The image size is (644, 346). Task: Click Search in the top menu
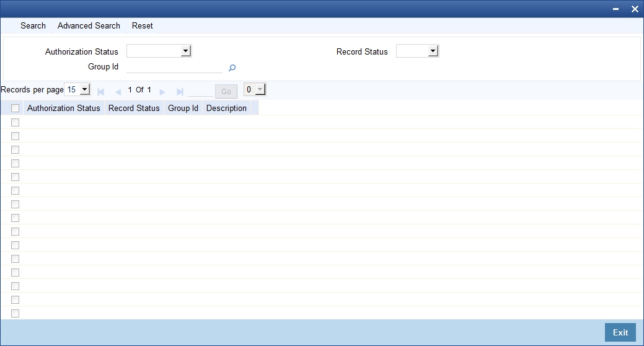point(33,25)
